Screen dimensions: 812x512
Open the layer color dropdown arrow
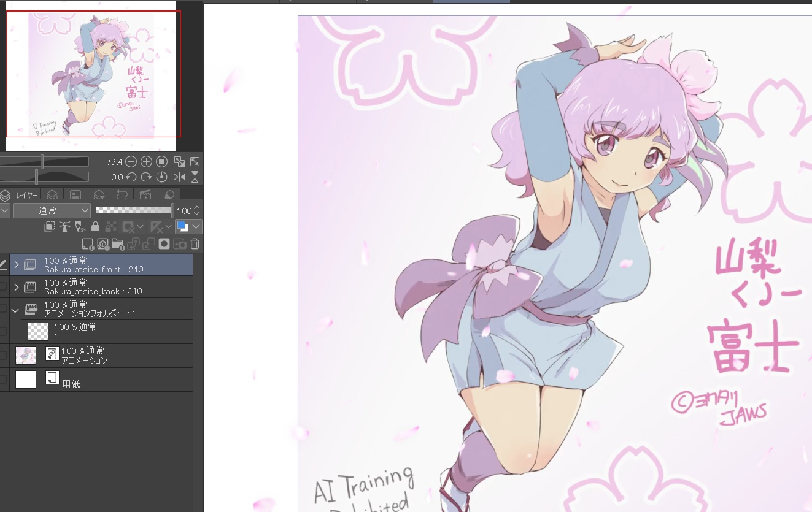pyautogui.click(x=196, y=227)
